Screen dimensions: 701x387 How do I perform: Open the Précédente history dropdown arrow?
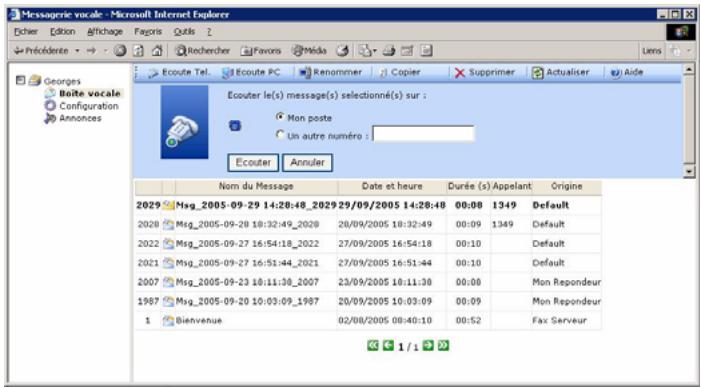tap(77, 51)
